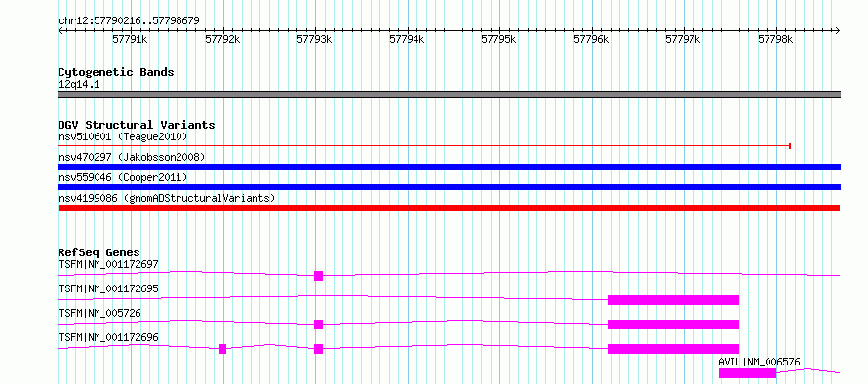Open the TSFM|NM_001172696 transcript label

108,337
